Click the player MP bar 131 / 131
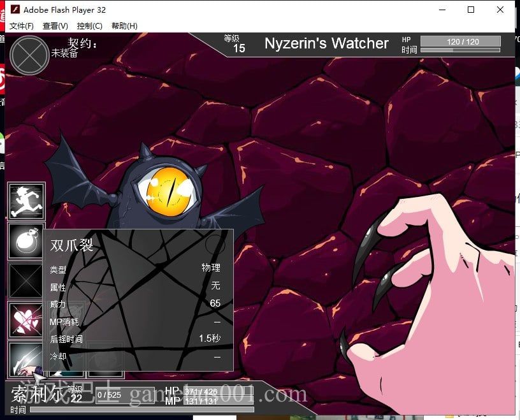The width and height of the screenshot is (520, 420). click(x=219, y=401)
